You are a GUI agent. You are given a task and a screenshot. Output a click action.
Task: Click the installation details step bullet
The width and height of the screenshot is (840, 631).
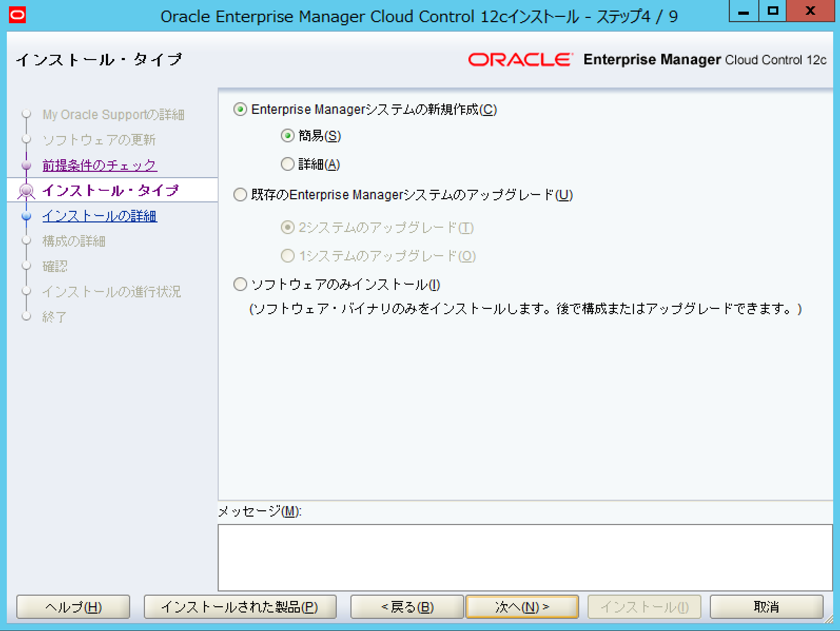pyautogui.click(x=26, y=216)
